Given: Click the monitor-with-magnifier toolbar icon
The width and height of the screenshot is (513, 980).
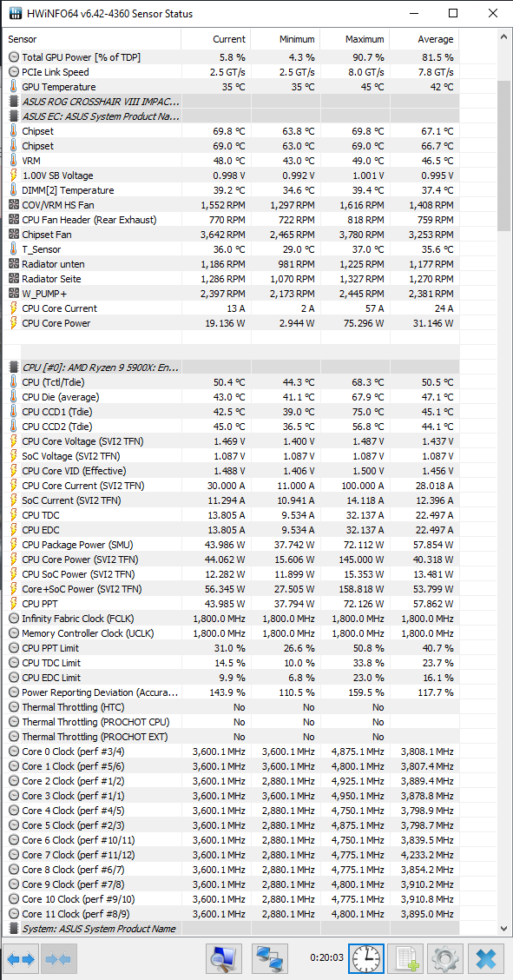Looking at the screenshot, I should (223, 958).
